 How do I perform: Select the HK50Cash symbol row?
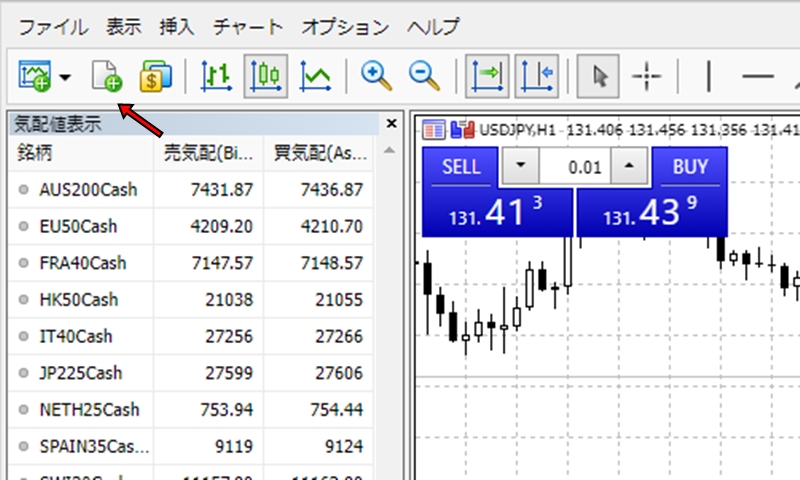pos(190,300)
